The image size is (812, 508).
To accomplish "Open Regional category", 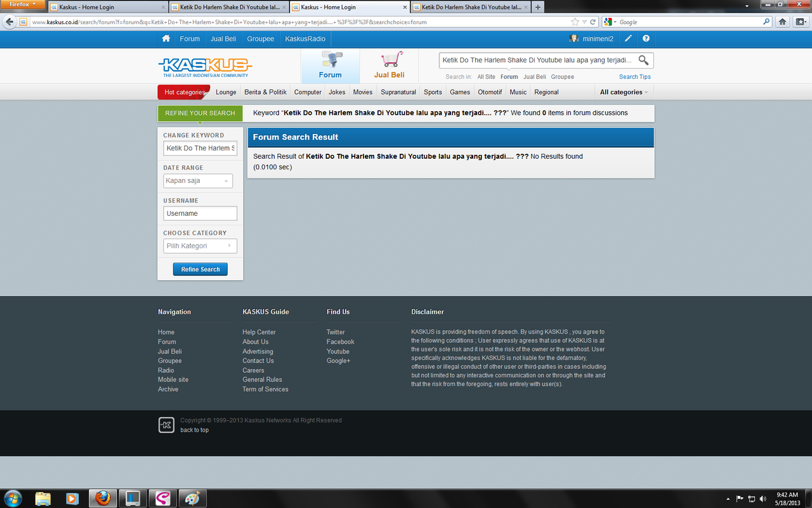I will 546,92.
